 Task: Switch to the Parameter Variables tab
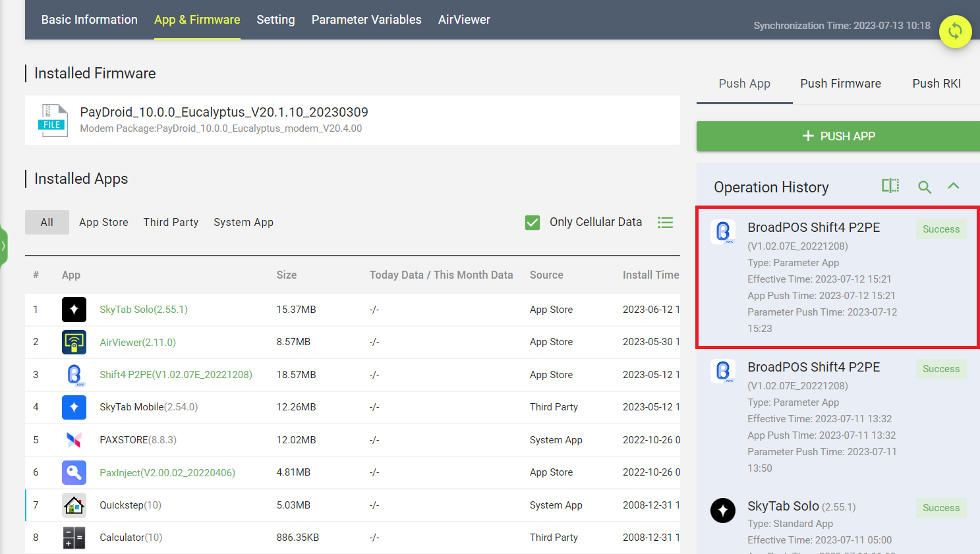pyautogui.click(x=366, y=20)
